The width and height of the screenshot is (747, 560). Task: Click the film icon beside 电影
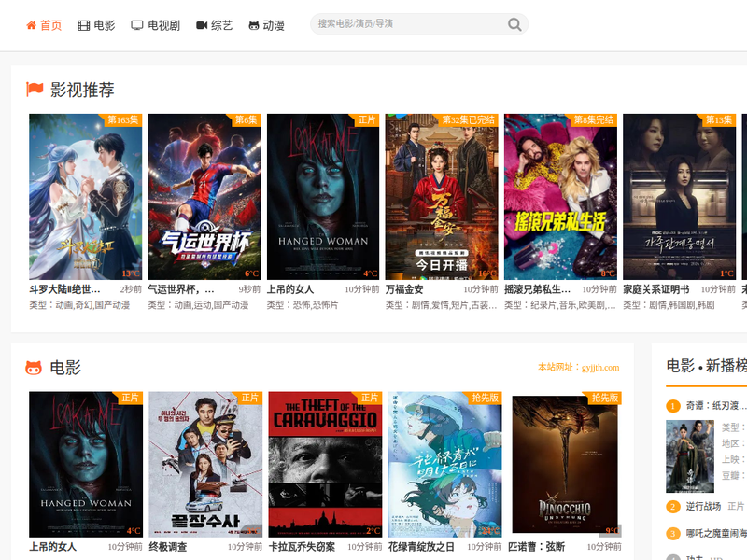coord(84,26)
